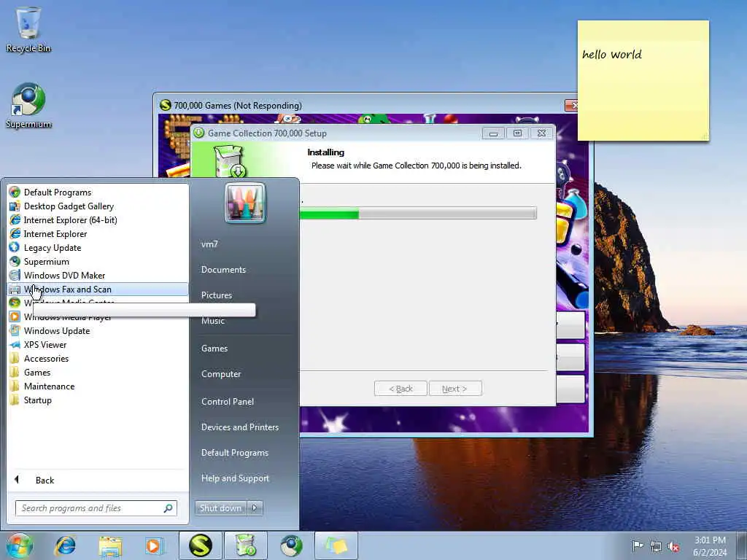Launch Internet Explorer from the taskbar
The image size is (747, 560).
click(65, 545)
